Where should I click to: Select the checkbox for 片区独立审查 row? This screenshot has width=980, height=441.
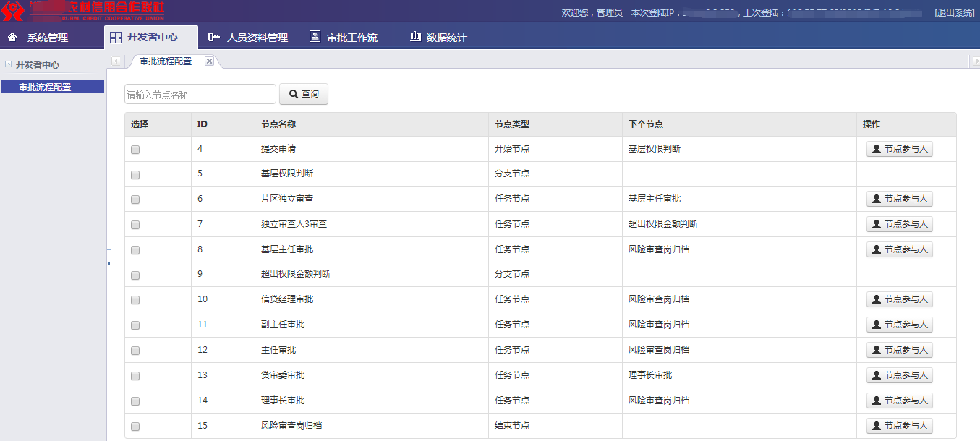(x=135, y=200)
